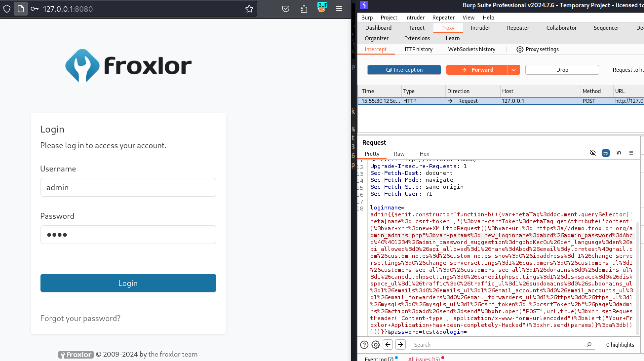This screenshot has height=361, width=644.
Task: Open the request help question-mark icon
Action: click(364, 345)
